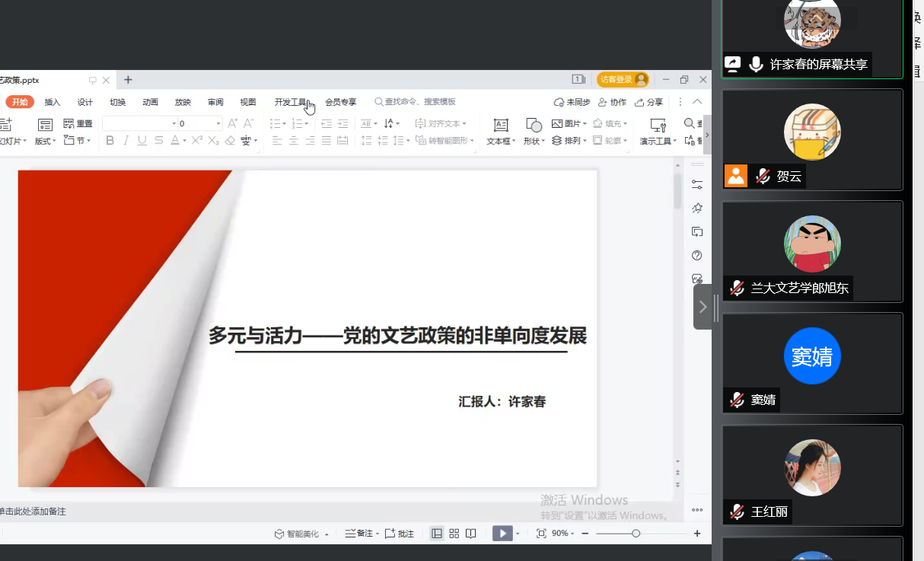Click the 分享 share button
The image size is (924, 561).
[x=648, y=102]
